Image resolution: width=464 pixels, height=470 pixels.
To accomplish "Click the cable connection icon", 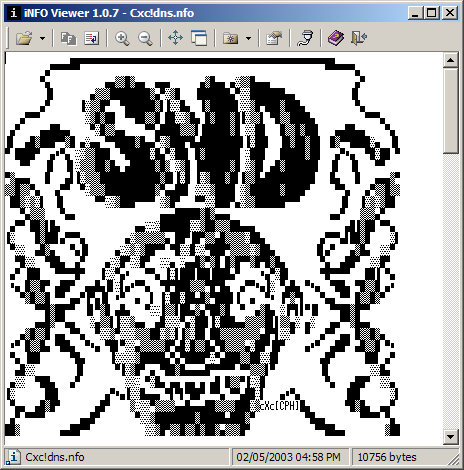I will 305,38.
